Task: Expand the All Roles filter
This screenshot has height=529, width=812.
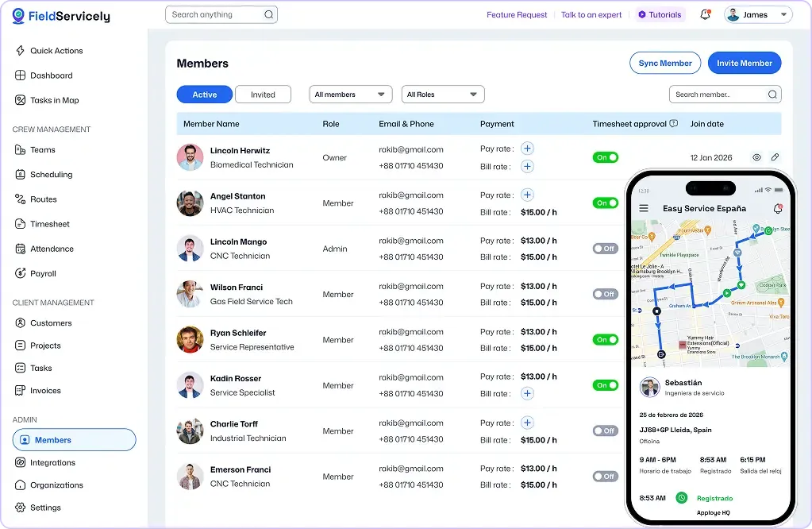Action: (x=442, y=94)
